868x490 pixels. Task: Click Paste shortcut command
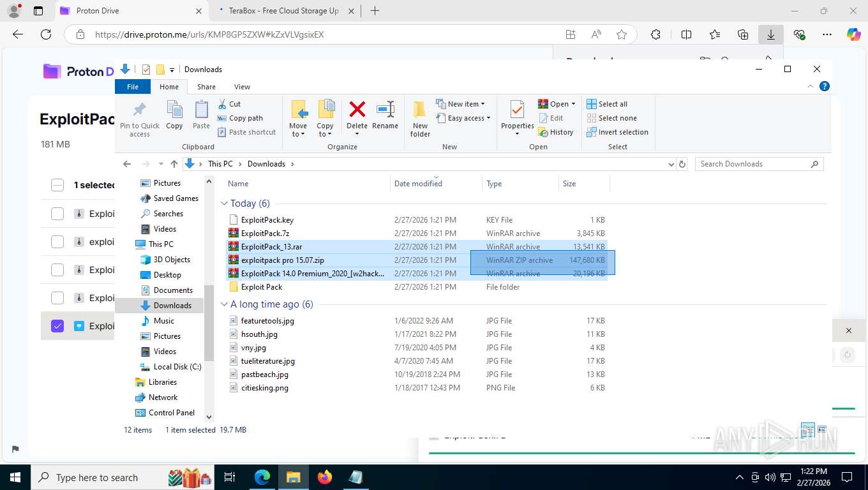[247, 132]
